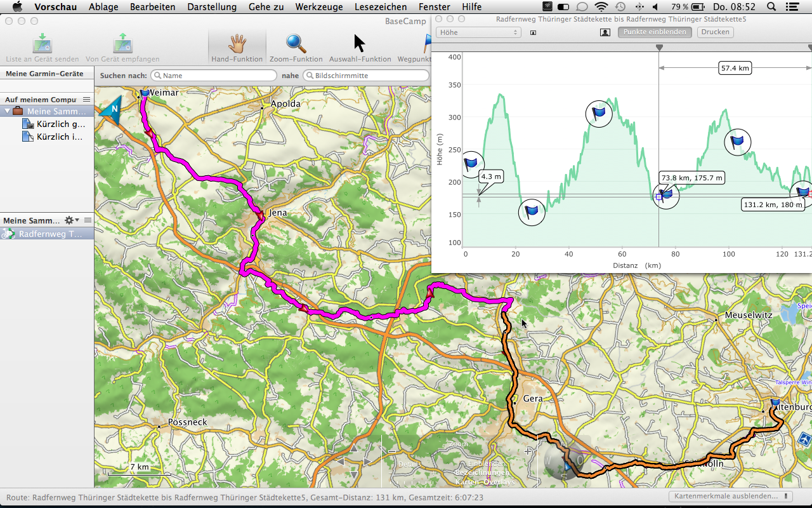Click the airport symbol on the map
Viewport: 812px width, 508px height.
point(804,438)
